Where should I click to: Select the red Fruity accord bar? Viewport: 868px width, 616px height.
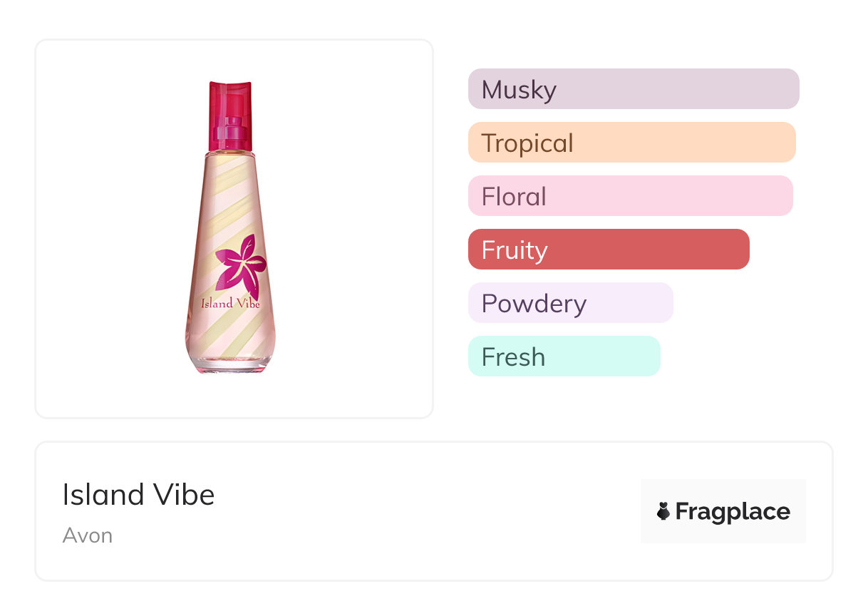coord(609,250)
